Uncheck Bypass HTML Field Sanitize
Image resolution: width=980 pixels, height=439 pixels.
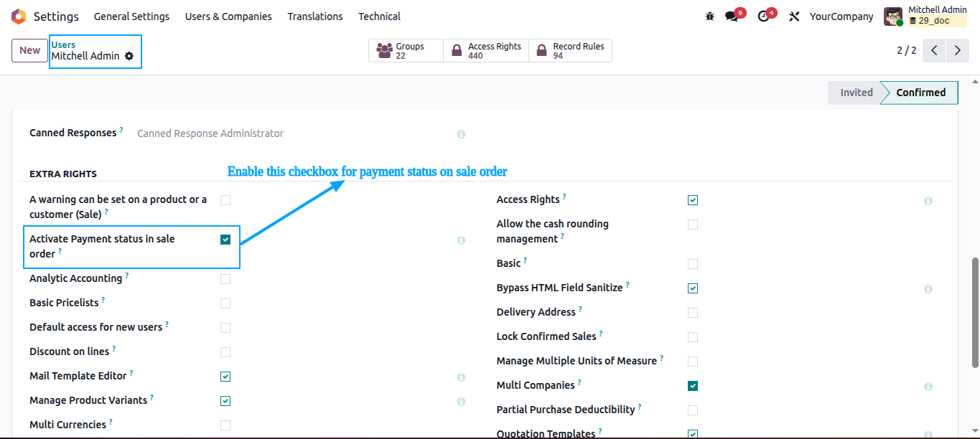(693, 288)
